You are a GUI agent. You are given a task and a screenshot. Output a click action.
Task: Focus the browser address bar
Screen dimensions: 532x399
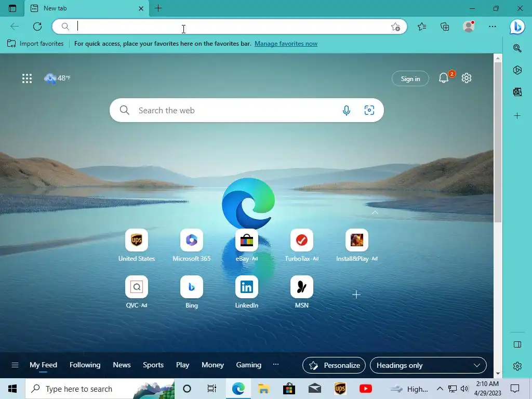tap(229, 26)
